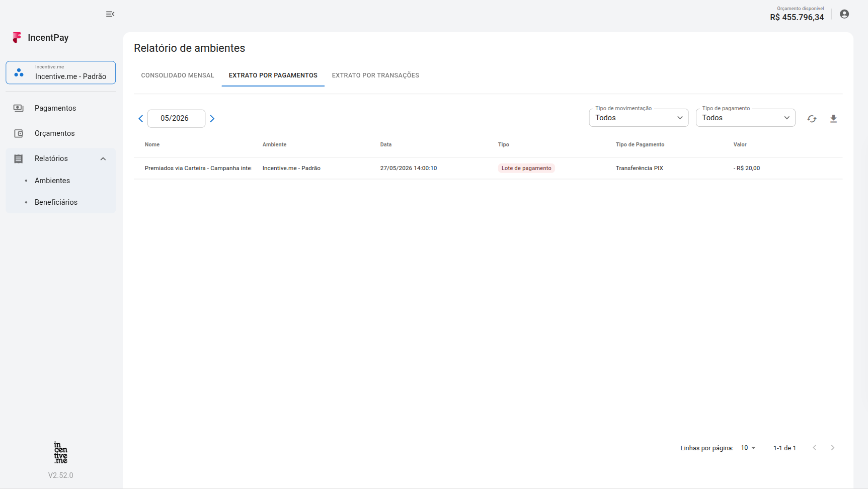Click the Data column header
This screenshot has width=868, height=489.
386,144
